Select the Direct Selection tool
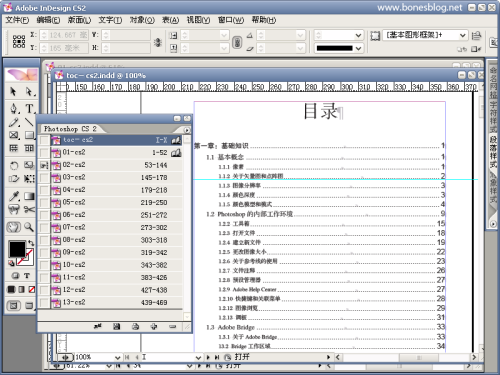This screenshot has width=500, height=375. point(29,91)
